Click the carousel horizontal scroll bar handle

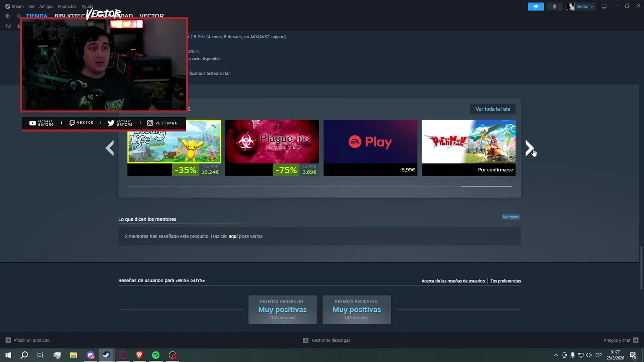[x=487, y=186]
